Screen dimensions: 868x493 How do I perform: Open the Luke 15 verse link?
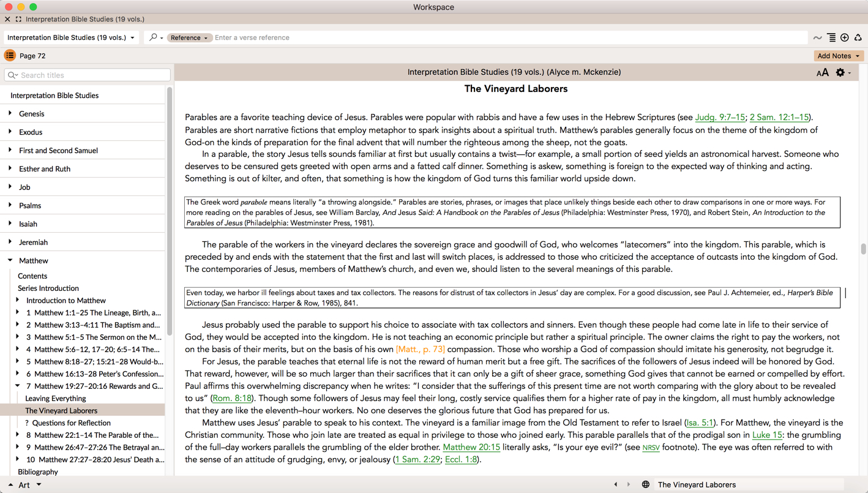[x=767, y=435]
